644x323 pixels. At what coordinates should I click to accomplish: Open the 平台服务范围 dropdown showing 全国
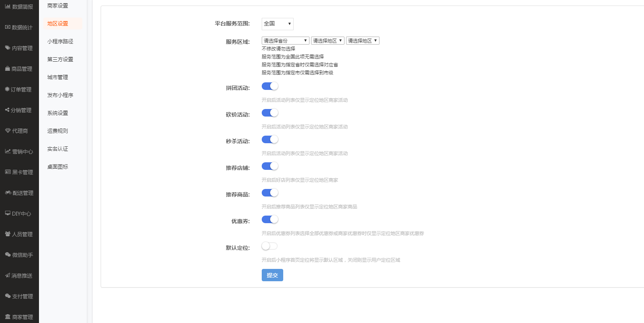[277, 24]
